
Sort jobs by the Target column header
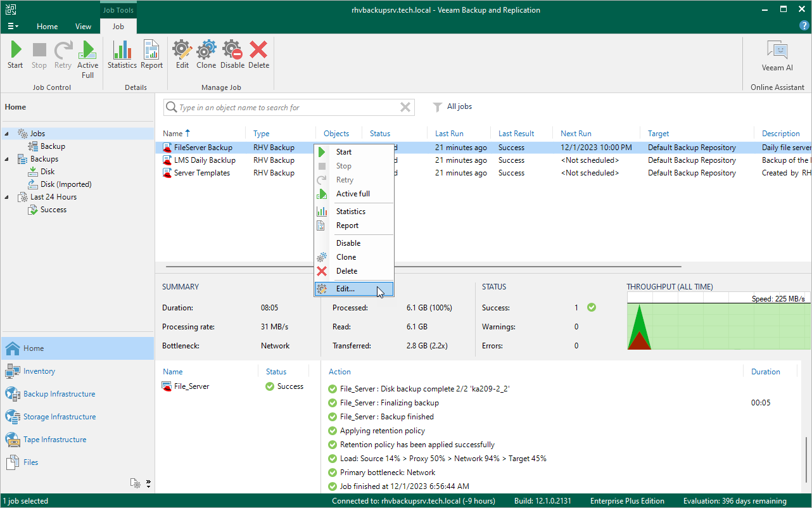(697, 134)
